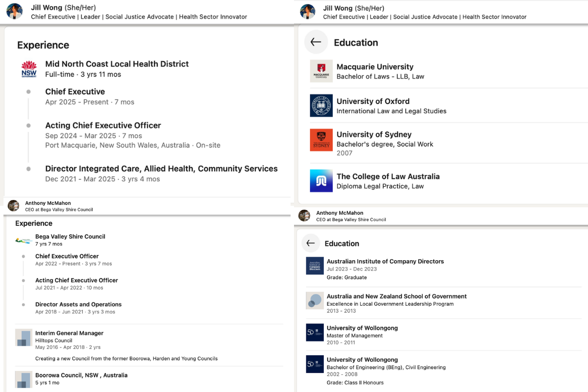Go back using arrow beside Jill's Education
This screenshot has height=392, width=588.
click(316, 42)
